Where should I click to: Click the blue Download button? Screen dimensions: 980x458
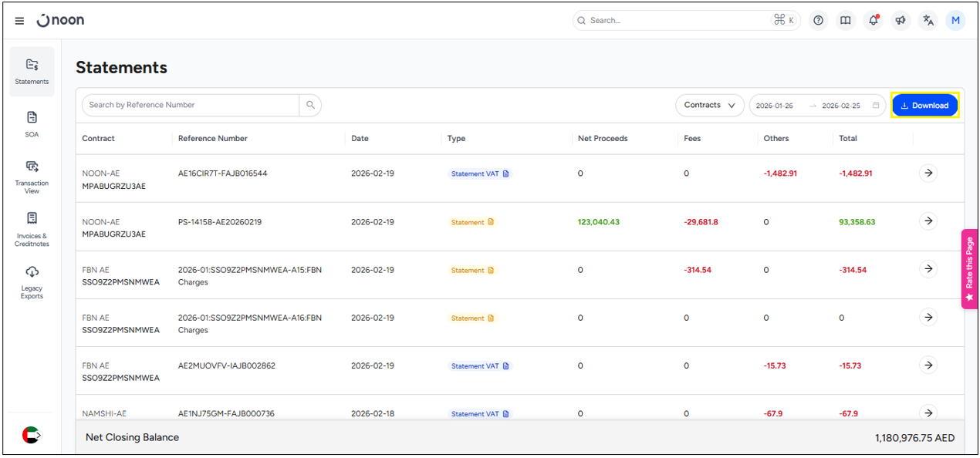pos(924,106)
